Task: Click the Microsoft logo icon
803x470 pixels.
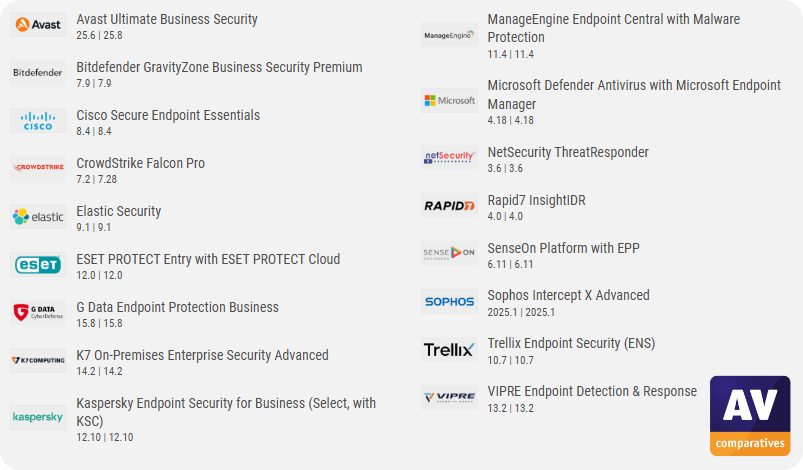Action: click(x=449, y=101)
